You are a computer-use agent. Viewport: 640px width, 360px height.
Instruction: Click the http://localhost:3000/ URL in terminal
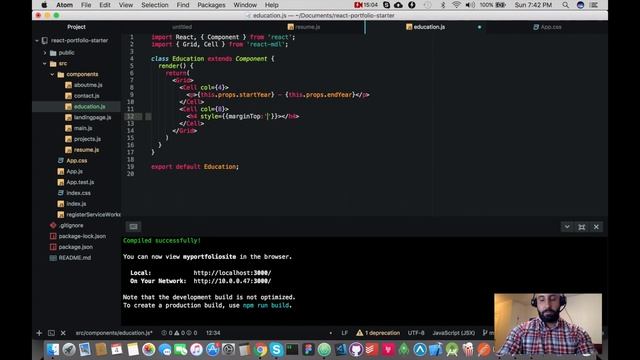[x=232, y=273]
